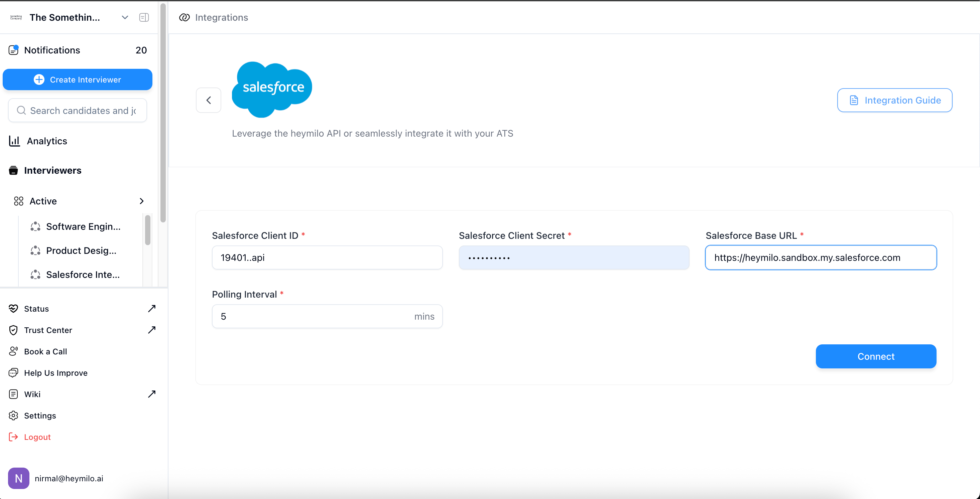Image resolution: width=980 pixels, height=499 pixels.
Task: Log out using the Logout link
Action: point(38,437)
